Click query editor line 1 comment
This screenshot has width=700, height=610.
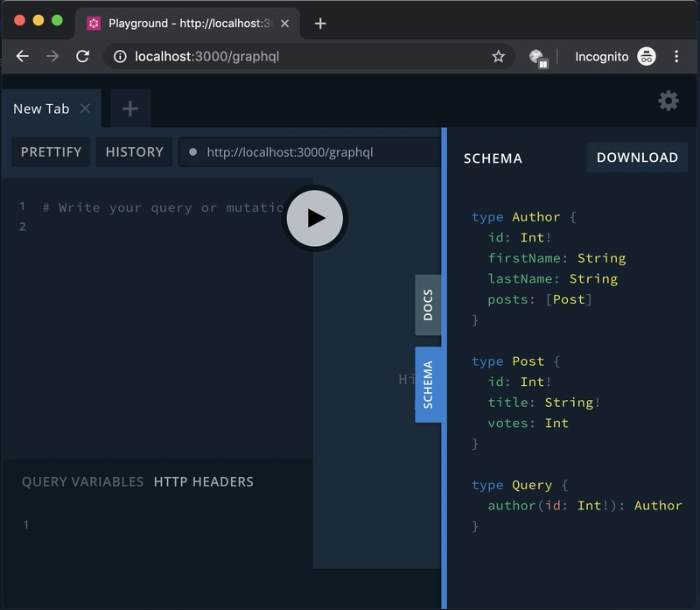tap(163, 207)
